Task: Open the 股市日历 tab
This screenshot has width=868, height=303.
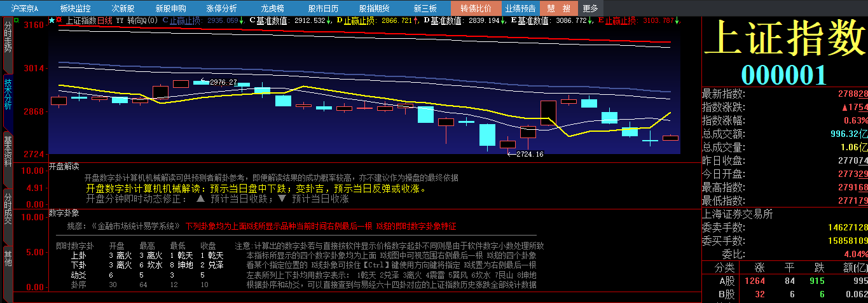Action: [323, 8]
